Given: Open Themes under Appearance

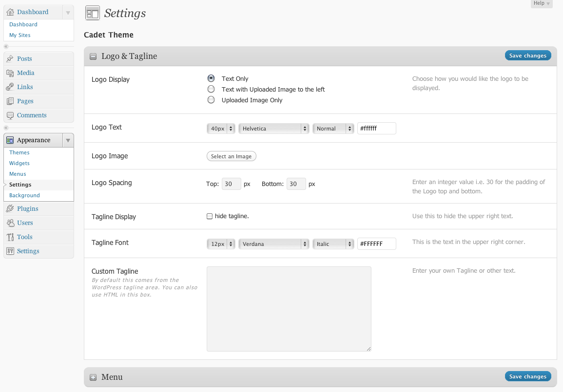Looking at the screenshot, I should [19, 152].
